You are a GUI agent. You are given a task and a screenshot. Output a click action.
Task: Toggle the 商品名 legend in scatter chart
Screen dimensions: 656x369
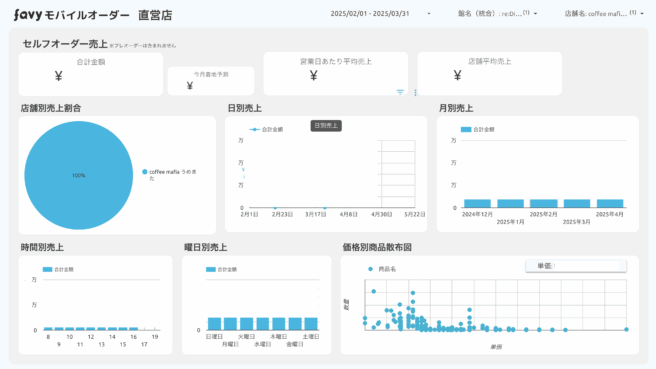coord(382,269)
